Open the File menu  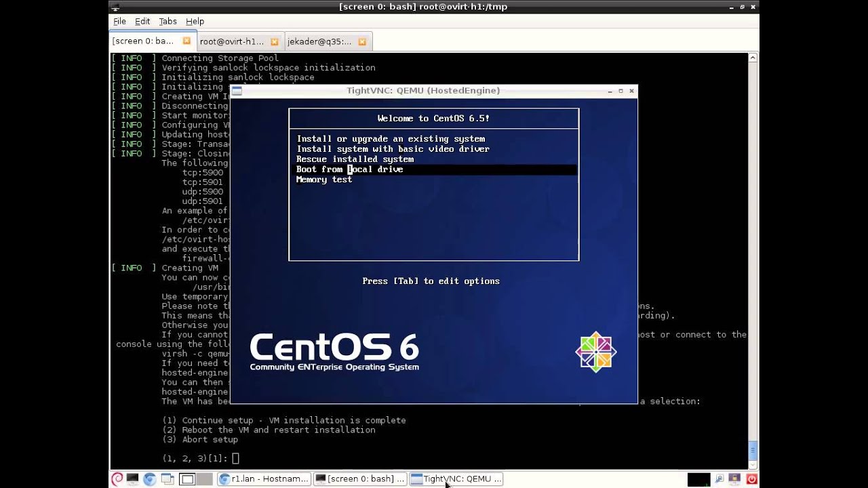coord(120,22)
